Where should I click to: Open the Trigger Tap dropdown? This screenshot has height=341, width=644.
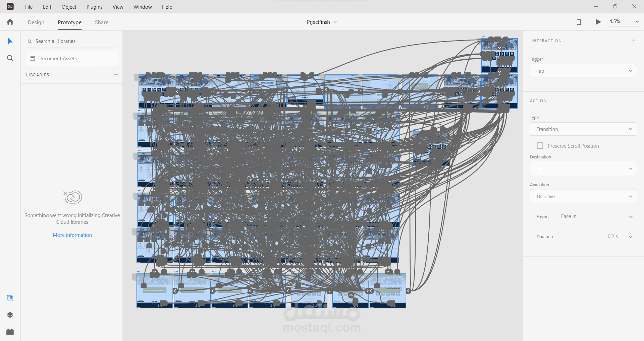coord(583,71)
